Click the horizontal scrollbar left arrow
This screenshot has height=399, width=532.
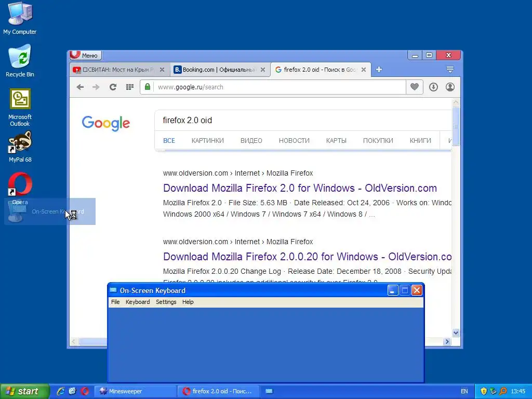tap(74, 342)
